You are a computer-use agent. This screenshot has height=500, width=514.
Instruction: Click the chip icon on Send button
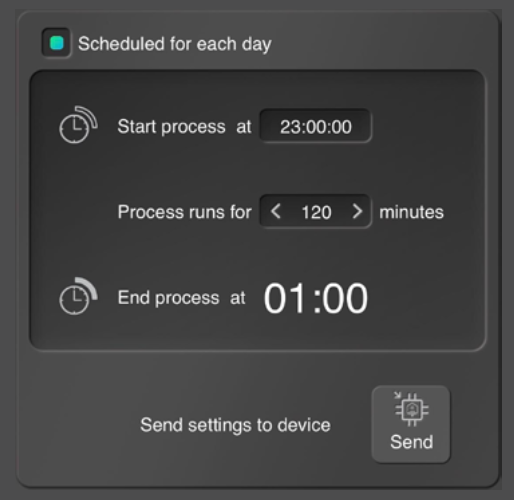(x=411, y=409)
